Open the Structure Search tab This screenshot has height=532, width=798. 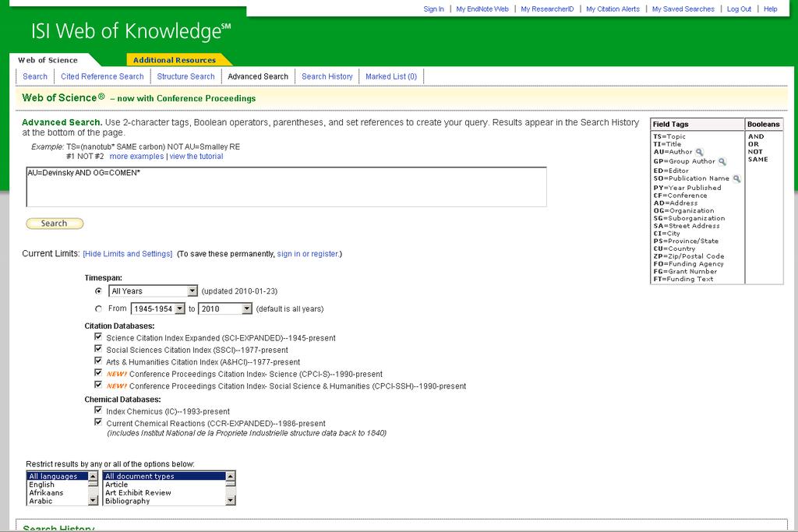(185, 76)
